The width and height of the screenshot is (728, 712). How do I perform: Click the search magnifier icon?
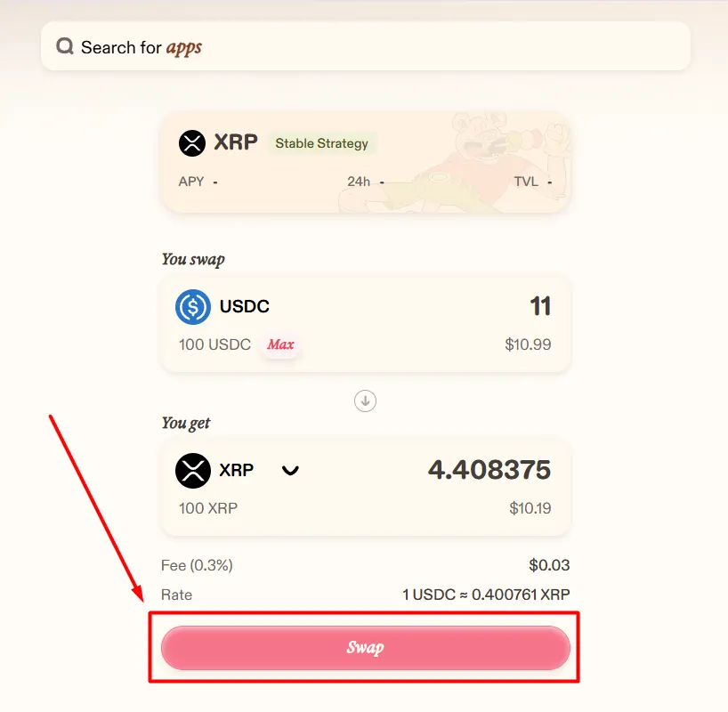(x=65, y=46)
